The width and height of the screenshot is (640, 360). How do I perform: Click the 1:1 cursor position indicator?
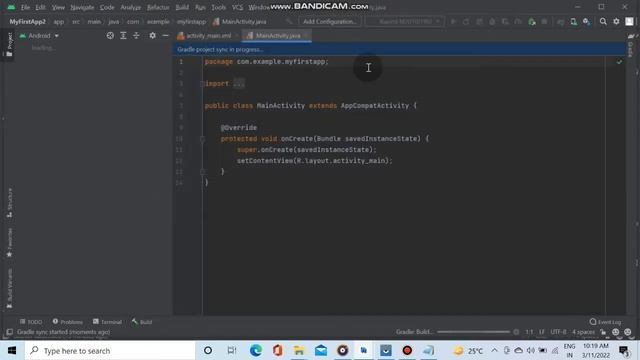tap(529, 332)
